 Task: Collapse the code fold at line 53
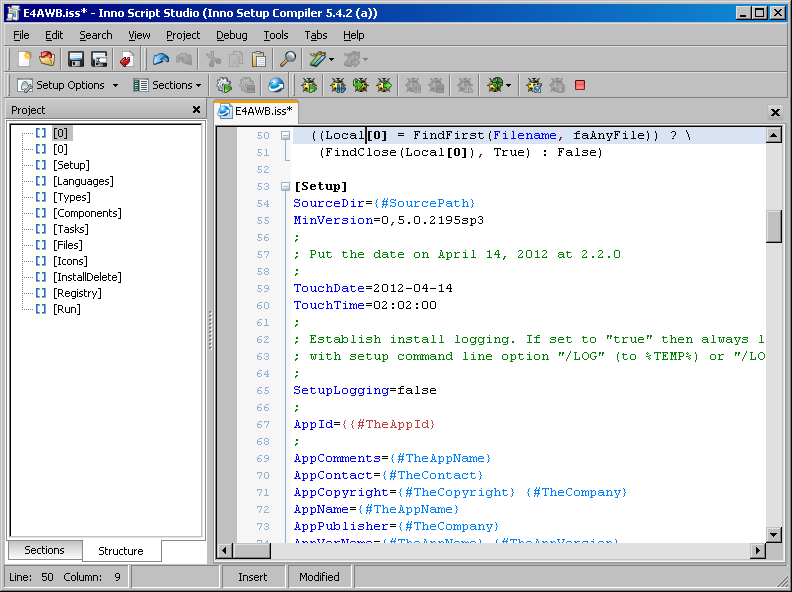[285, 186]
